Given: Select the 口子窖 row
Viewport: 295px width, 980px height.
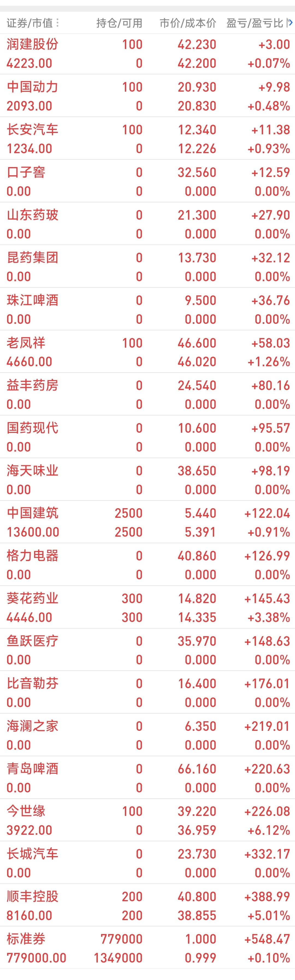Looking at the screenshot, I should (x=147, y=181).
